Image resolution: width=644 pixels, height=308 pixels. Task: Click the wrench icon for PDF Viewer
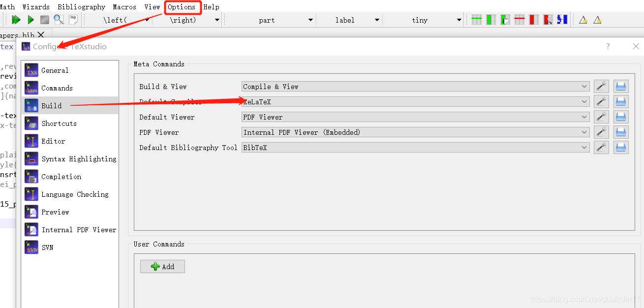click(601, 132)
